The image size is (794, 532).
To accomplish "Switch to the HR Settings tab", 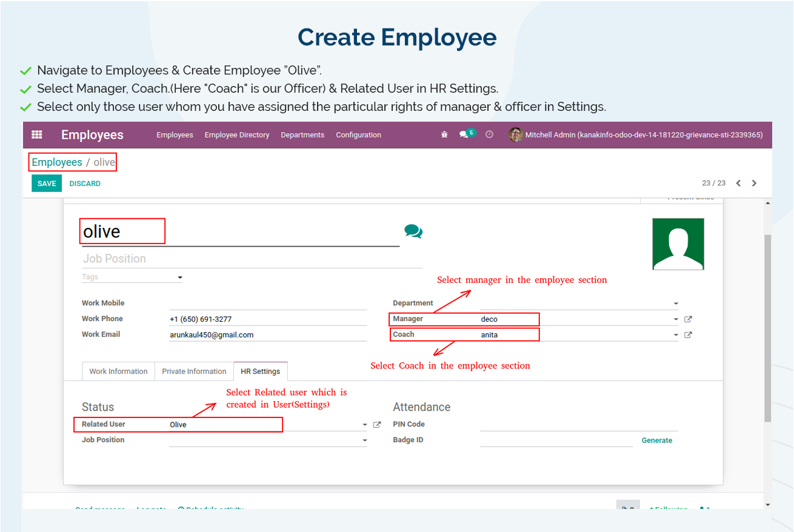I will [x=261, y=371].
